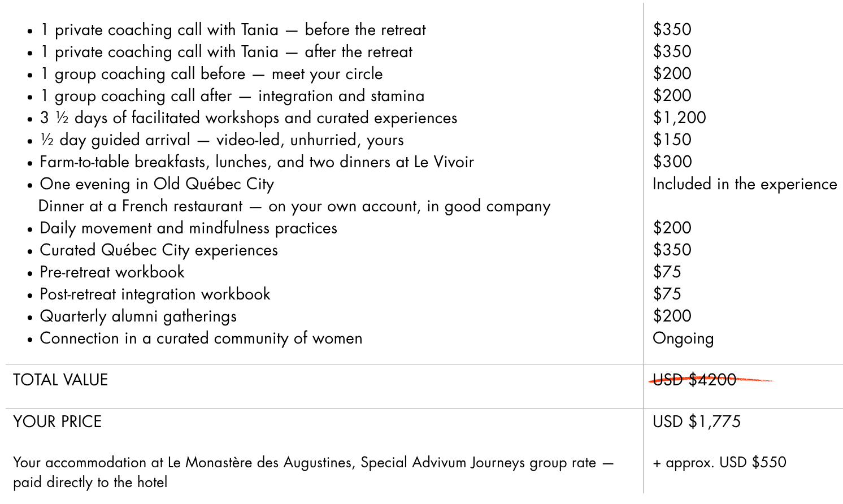The width and height of the screenshot is (843, 504).
Task: Click 'meet your circle' group call line
Action: [211, 74]
